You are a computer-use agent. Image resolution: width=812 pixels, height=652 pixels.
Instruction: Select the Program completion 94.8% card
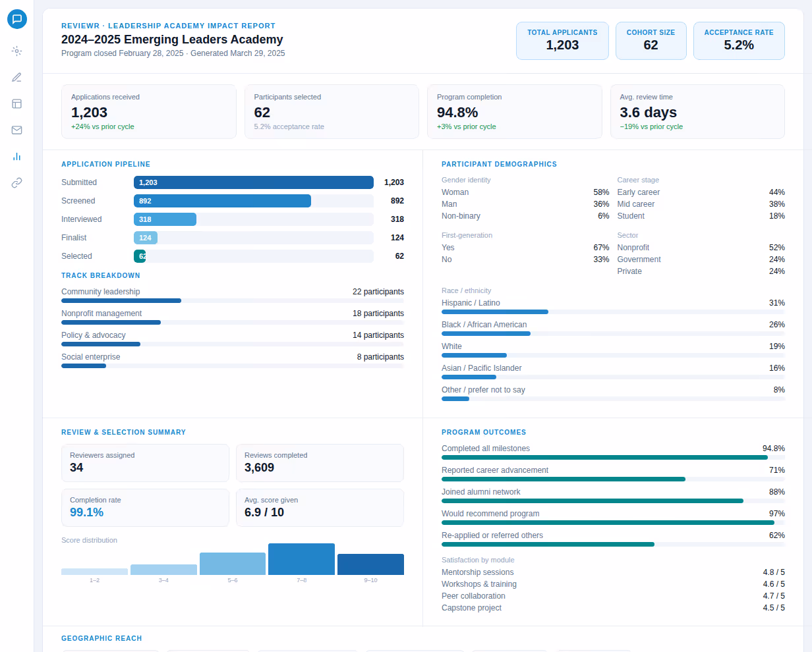point(515,111)
